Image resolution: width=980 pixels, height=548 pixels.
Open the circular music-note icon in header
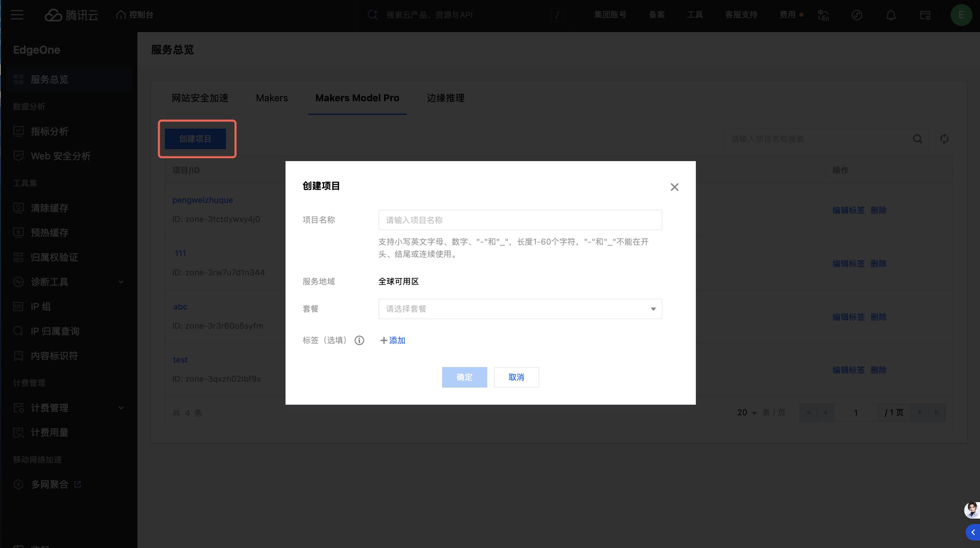pyautogui.click(x=857, y=15)
